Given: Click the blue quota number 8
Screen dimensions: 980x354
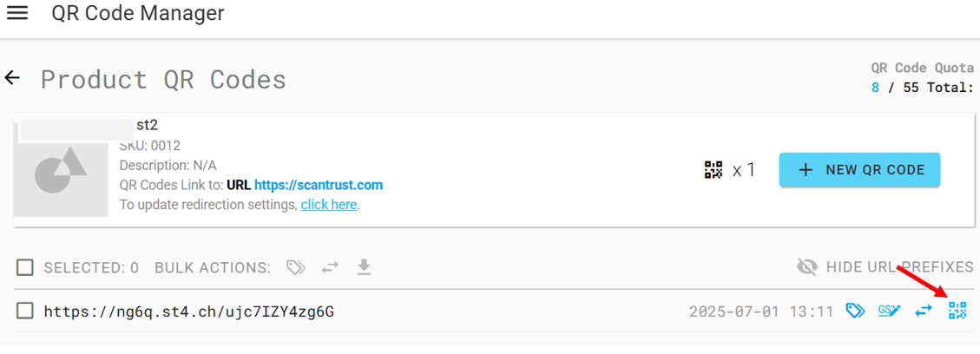Looking at the screenshot, I should (x=875, y=87).
